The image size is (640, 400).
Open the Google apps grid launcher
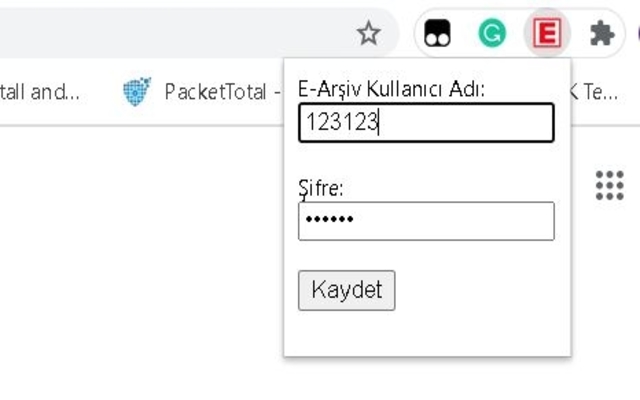[x=609, y=185]
